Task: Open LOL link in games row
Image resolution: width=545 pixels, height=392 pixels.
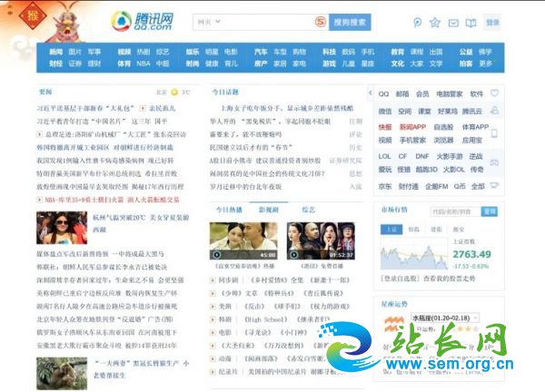Action: click(384, 156)
